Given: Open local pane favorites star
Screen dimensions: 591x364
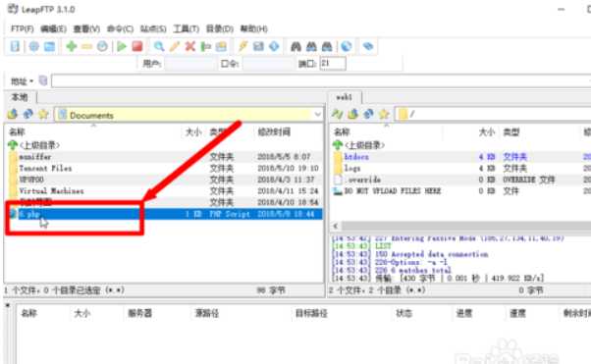Looking at the screenshot, I should tap(44, 114).
